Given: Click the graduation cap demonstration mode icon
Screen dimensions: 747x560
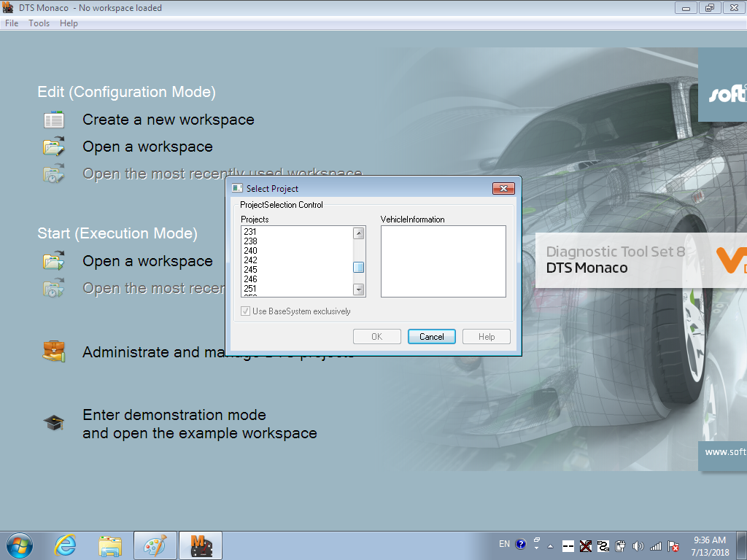Looking at the screenshot, I should pos(54,422).
